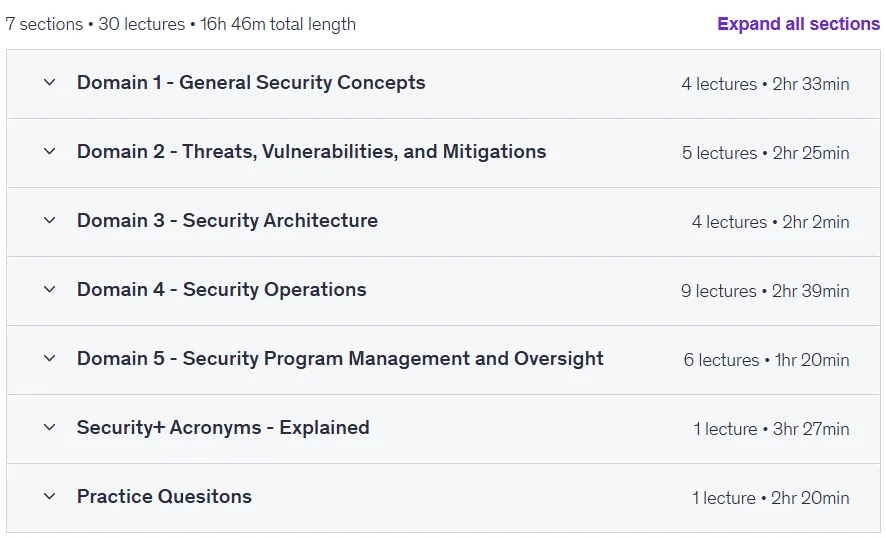Click the 4 lectures 2hr 33min label
886x538 pixels.
pos(765,84)
